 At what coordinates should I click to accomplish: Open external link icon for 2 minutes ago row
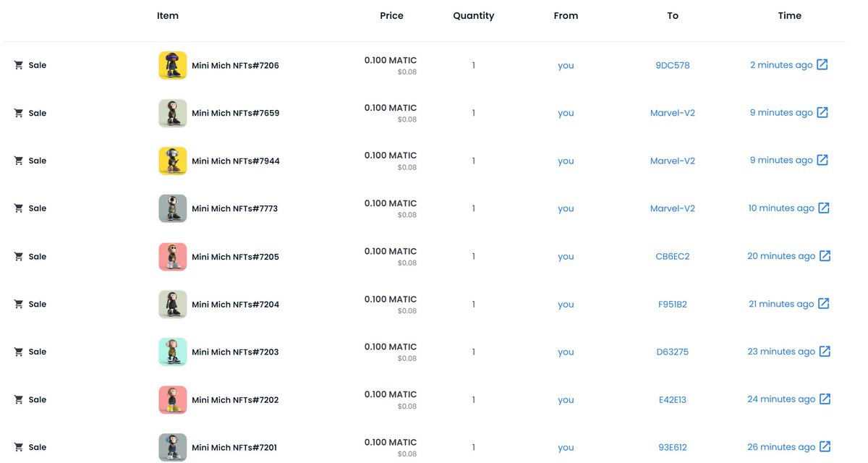[x=822, y=64]
